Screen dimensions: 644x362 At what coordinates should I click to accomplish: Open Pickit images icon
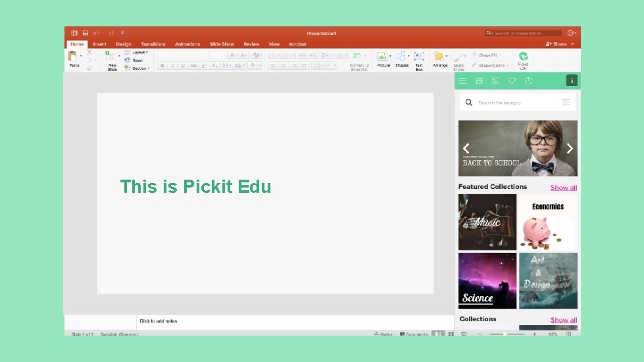click(x=495, y=81)
